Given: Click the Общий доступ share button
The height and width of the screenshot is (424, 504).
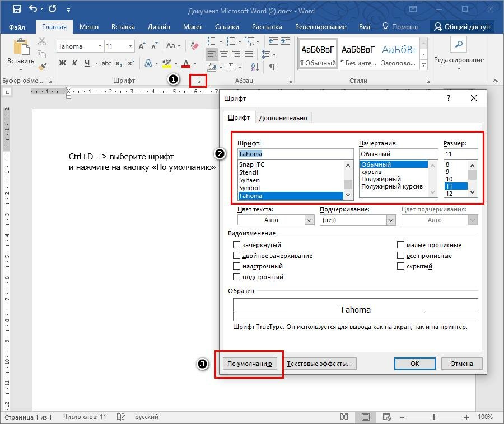Looking at the screenshot, I should (x=461, y=27).
